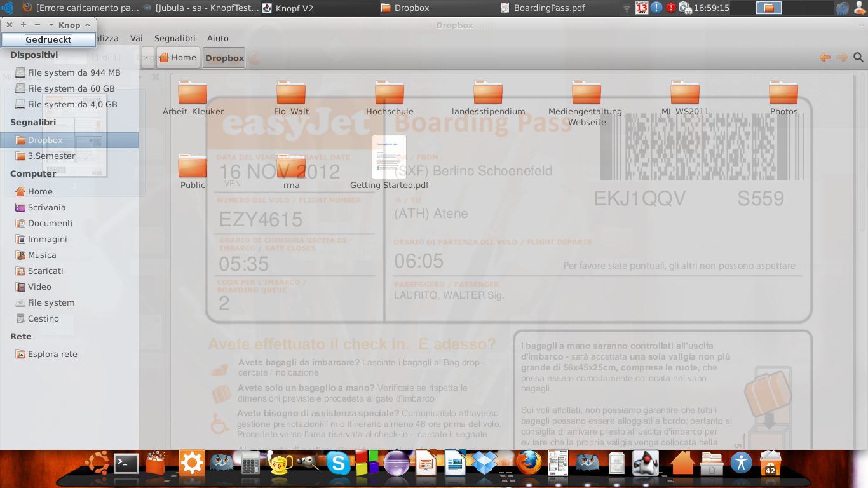Select Documenti in the sidebar
868x488 pixels.
(x=69, y=223)
